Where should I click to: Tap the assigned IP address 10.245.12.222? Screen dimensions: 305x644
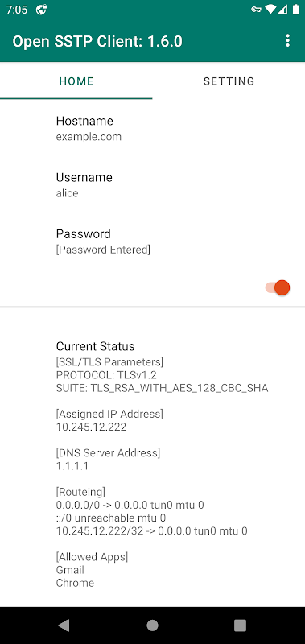tap(91, 427)
